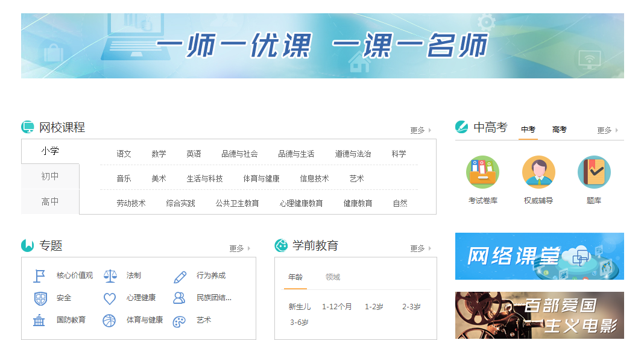This screenshot has width=644, height=340.
Task: Open the 美术 course link
Action: (159, 178)
